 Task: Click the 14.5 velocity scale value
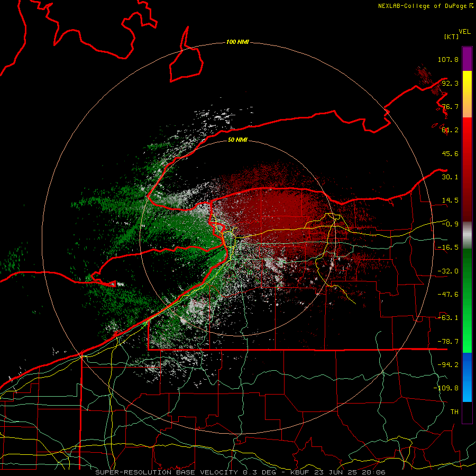[x=450, y=200]
